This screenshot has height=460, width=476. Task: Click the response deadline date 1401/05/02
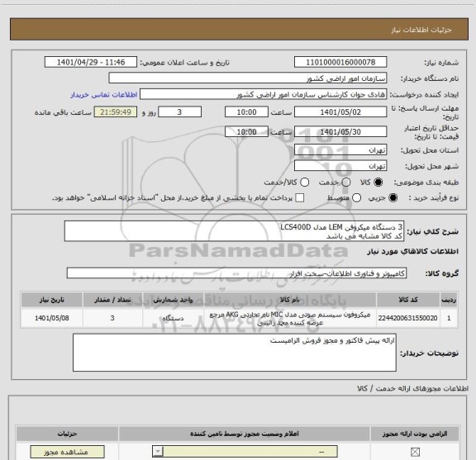point(340,112)
